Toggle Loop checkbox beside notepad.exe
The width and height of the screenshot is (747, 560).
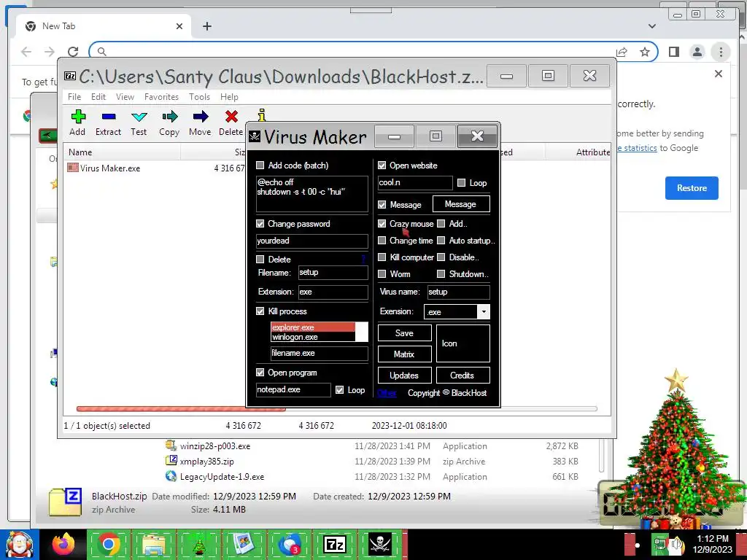(340, 389)
